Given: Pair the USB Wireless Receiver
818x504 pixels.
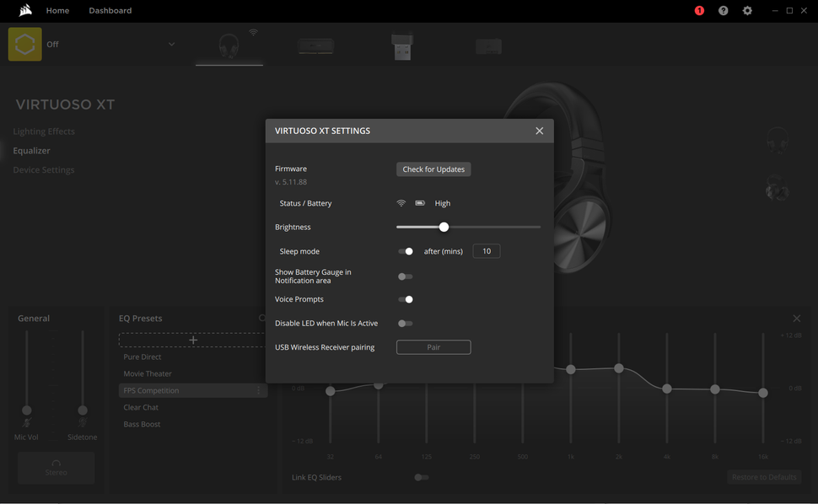Looking at the screenshot, I should [x=433, y=346].
